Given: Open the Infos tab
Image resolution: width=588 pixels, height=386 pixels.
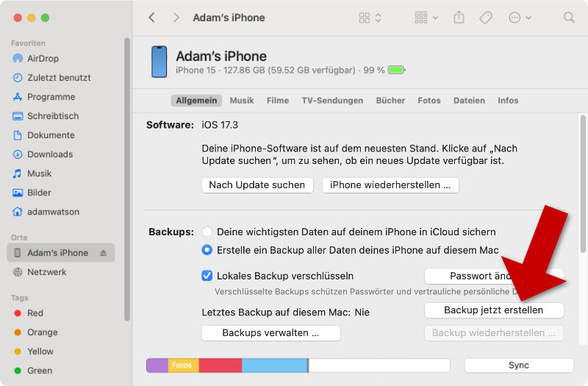Looking at the screenshot, I should coord(508,101).
